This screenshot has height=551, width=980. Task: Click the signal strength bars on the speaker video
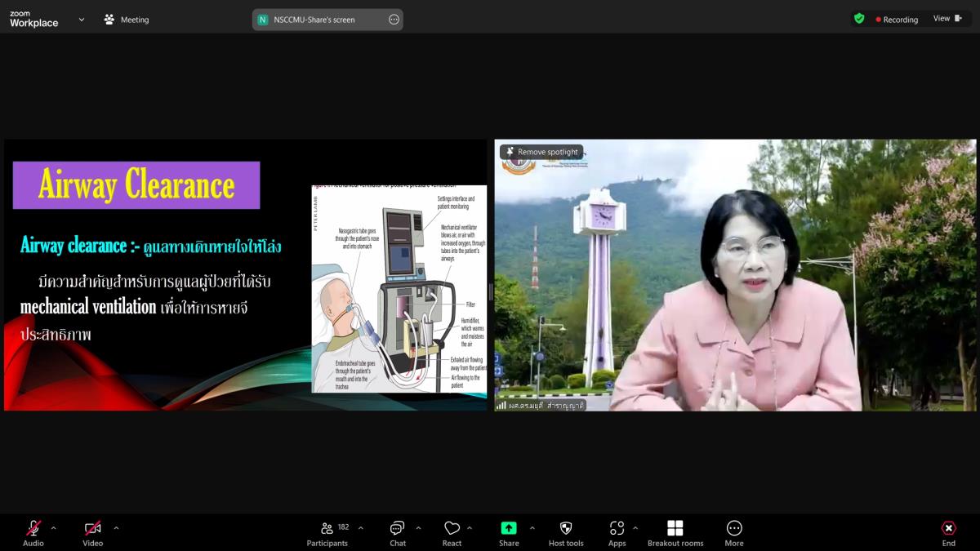click(501, 405)
